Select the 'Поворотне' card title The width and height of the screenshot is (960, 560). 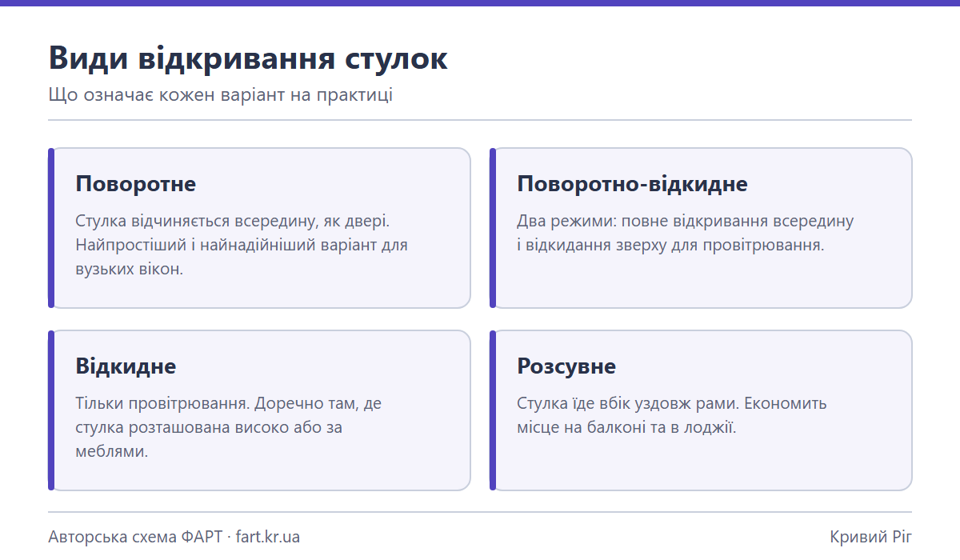136,184
